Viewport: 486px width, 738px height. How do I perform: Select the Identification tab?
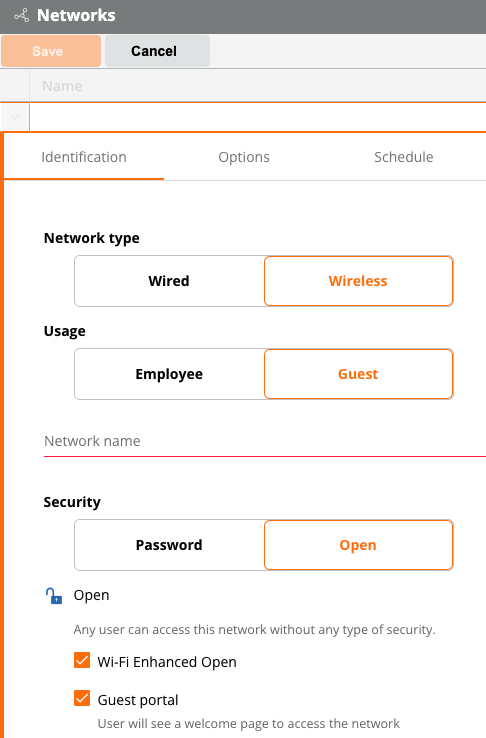(84, 157)
